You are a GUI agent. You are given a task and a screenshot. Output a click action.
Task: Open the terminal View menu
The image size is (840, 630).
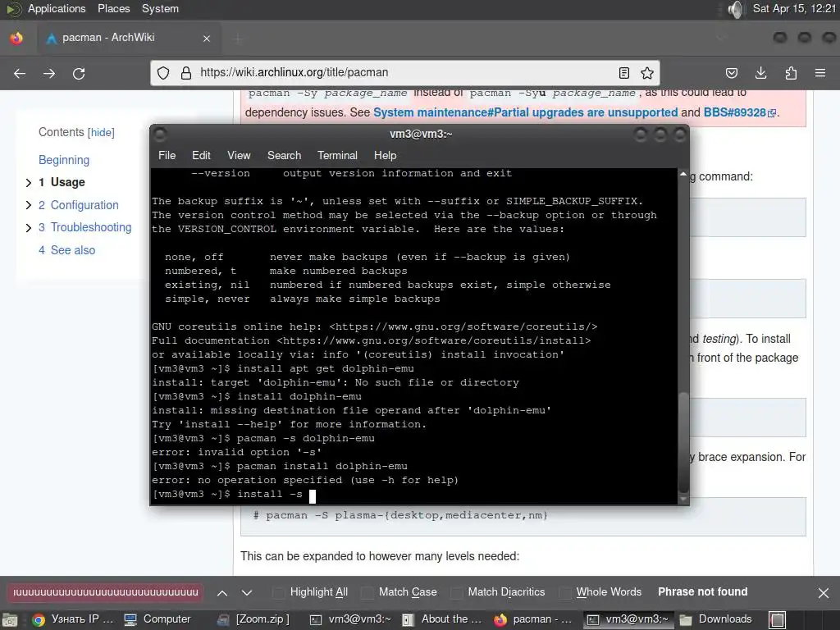[x=239, y=155]
